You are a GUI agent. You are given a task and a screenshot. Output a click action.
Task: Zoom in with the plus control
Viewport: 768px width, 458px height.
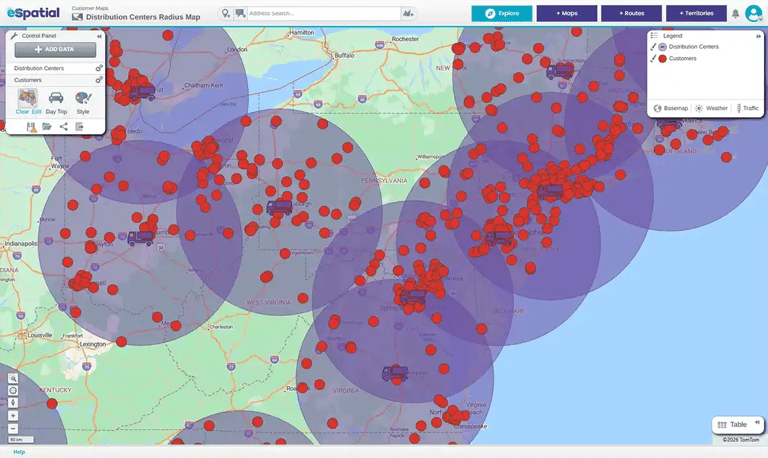pyautogui.click(x=13, y=416)
